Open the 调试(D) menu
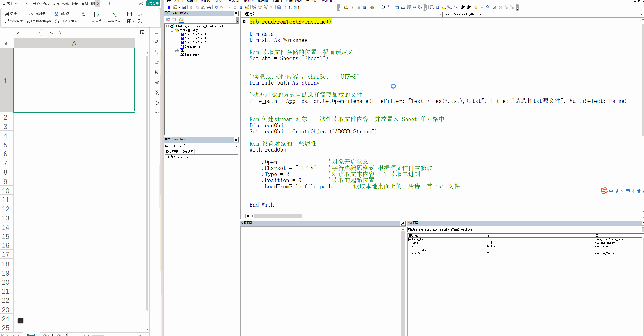644x336 pixels. coord(248,1)
